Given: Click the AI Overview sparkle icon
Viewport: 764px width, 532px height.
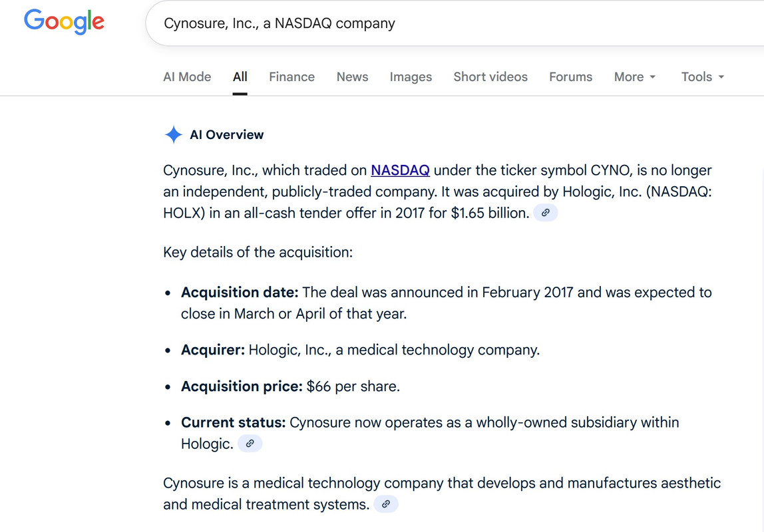Looking at the screenshot, I should click(x=173, y=135).
